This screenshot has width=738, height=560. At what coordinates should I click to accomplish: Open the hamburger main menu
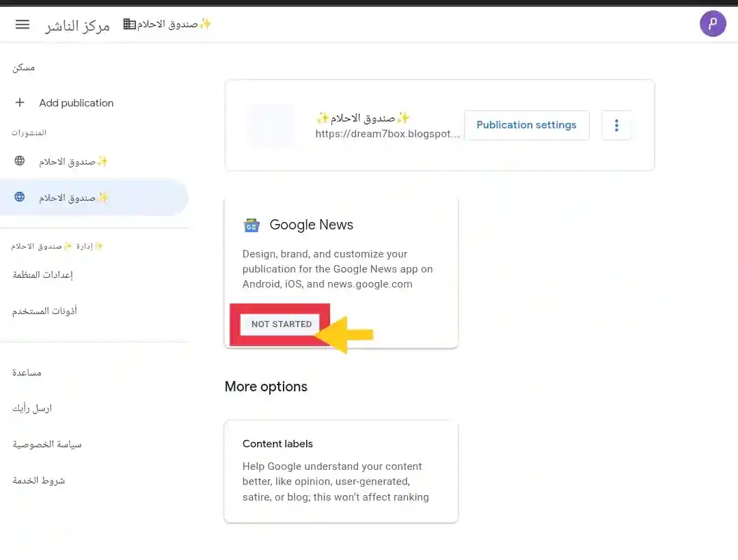click(22, 25)
